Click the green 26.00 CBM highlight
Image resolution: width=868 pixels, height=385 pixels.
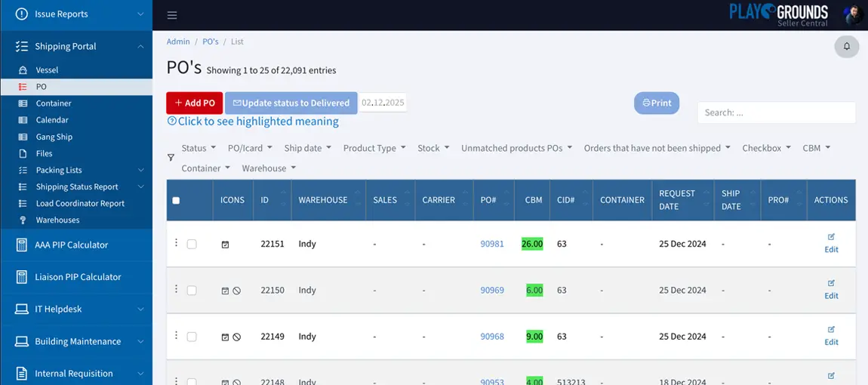pos(532,244)
